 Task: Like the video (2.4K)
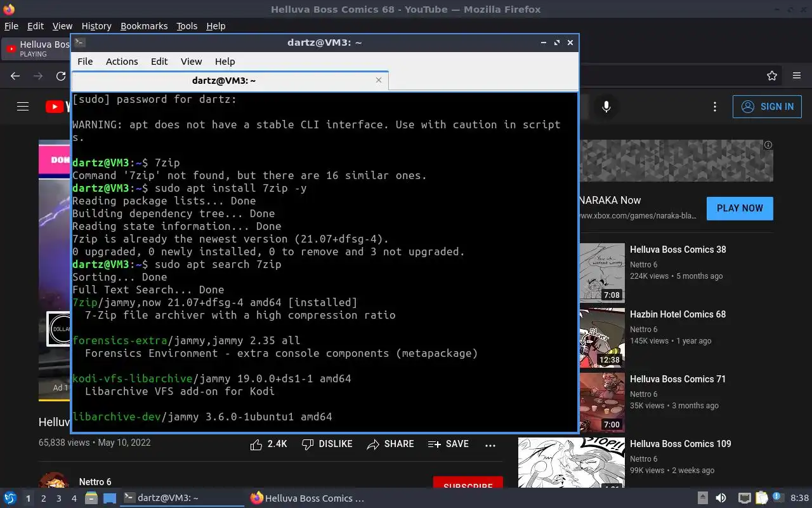pos(268,444)
